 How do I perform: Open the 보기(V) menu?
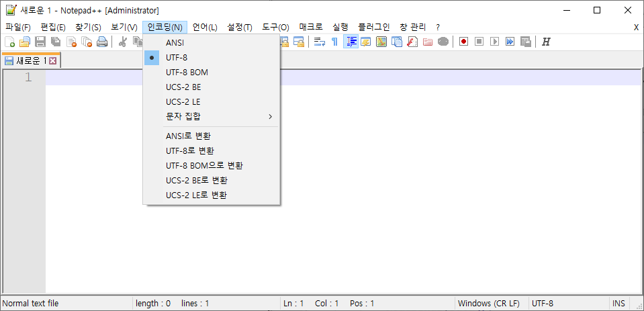click(x=124, y=28)
